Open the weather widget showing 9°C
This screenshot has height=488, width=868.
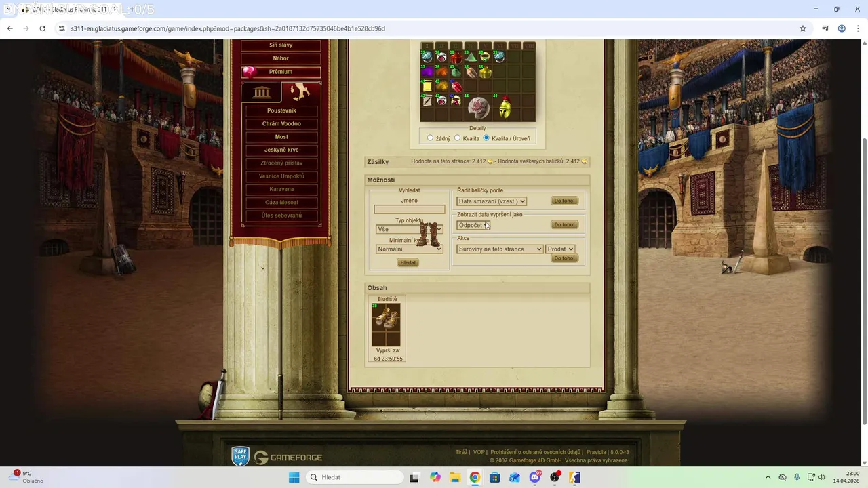click(x=27, y=477)
